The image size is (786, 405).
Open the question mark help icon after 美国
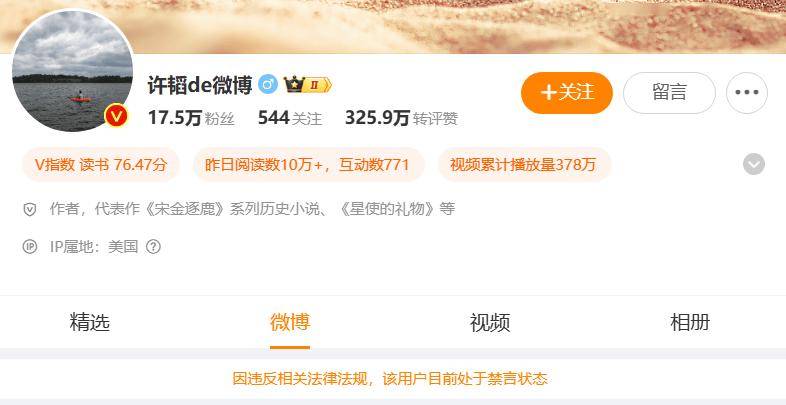pyautogui.click(x=153, y=247)
